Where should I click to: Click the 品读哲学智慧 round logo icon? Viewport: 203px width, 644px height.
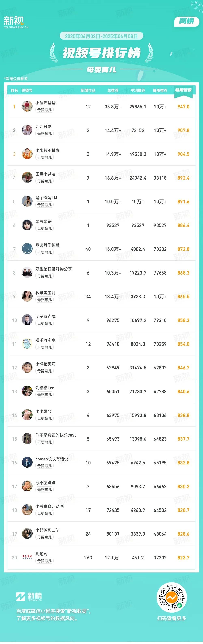[27, 249]
